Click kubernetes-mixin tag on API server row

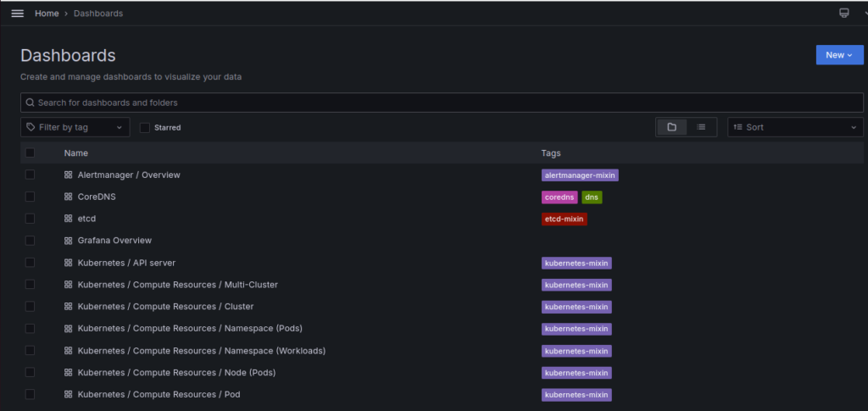[x=576, y=264]
